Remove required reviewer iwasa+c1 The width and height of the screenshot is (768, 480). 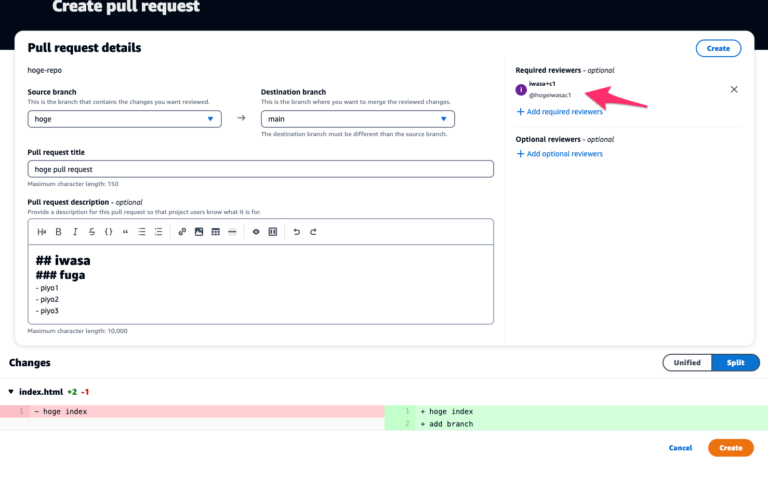tap(734, 89)
